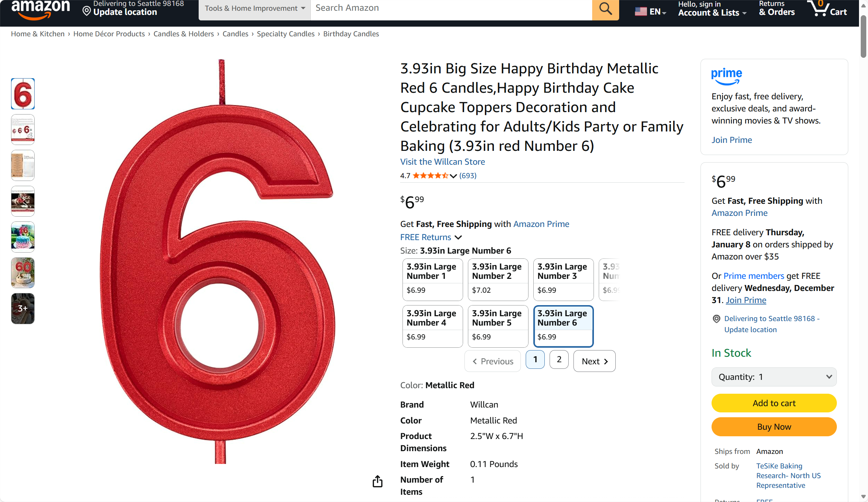The height and width of the screenshot is (502, 868).
Task: Open the Quantity dropdown
Action: pos(774,377)
